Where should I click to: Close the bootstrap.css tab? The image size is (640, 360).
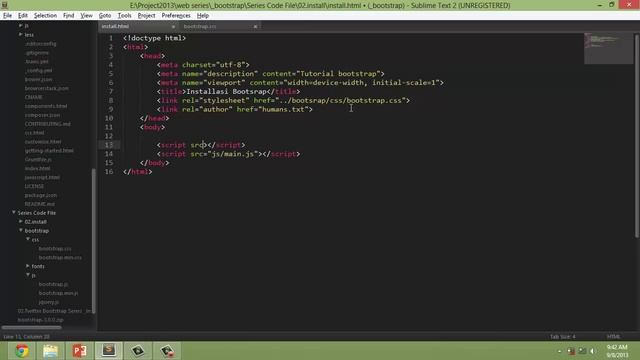click(256, 27)
